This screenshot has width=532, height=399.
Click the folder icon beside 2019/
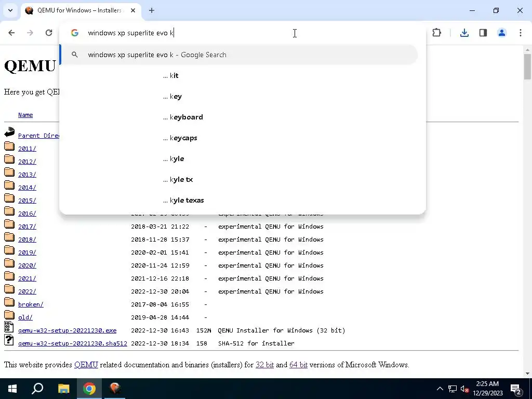click(x=9, y=250)
